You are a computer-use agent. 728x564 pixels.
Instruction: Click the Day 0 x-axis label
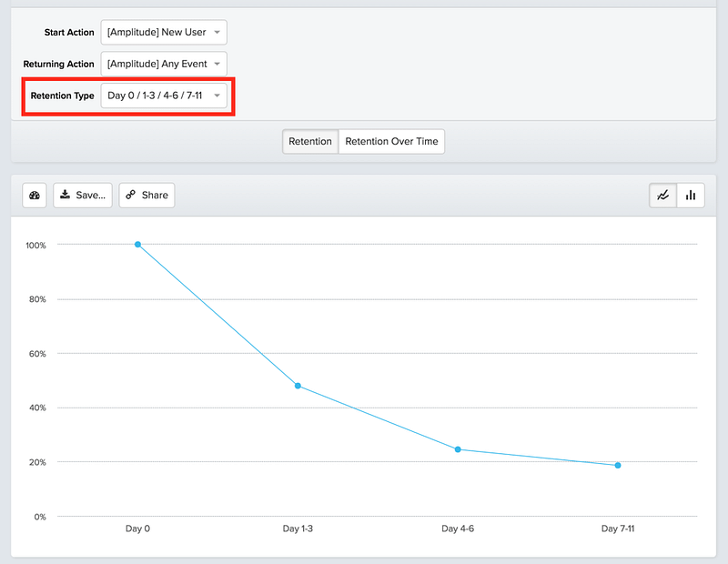click(138, 529)
